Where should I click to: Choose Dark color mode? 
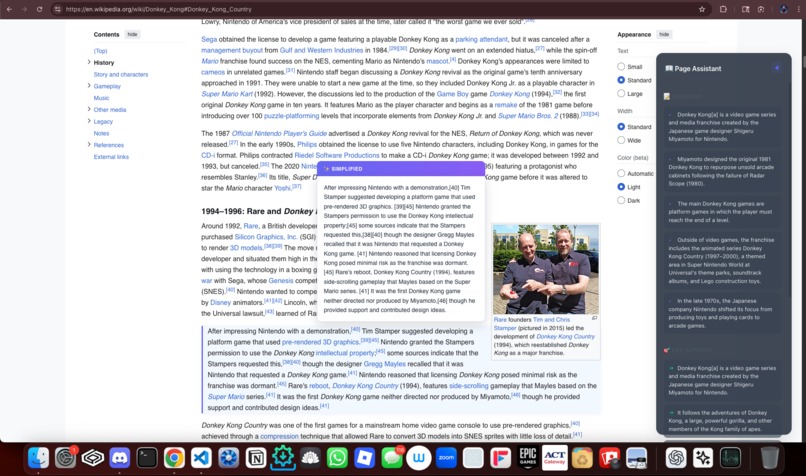coord(621,200)
